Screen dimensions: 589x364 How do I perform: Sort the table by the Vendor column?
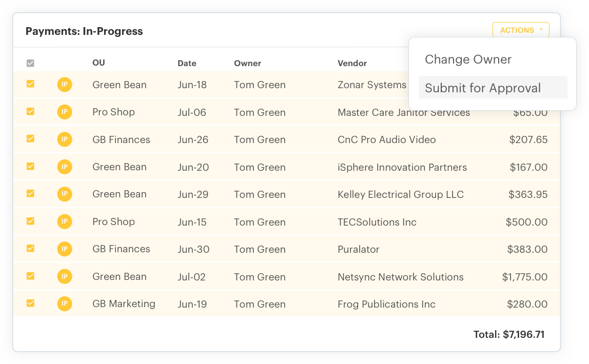pyautogui.click(x=352, y=63)
